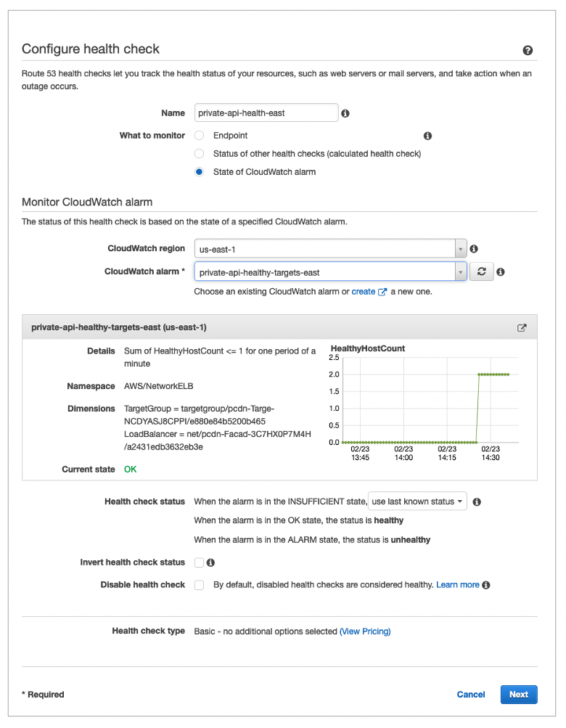Click the info icon beside the Name field

[345, 113]
